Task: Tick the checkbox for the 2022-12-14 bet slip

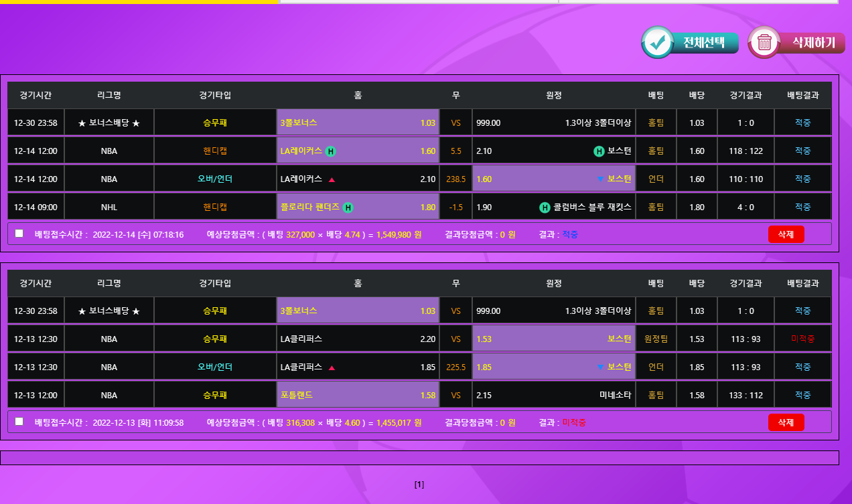Action: click(19, 234)
